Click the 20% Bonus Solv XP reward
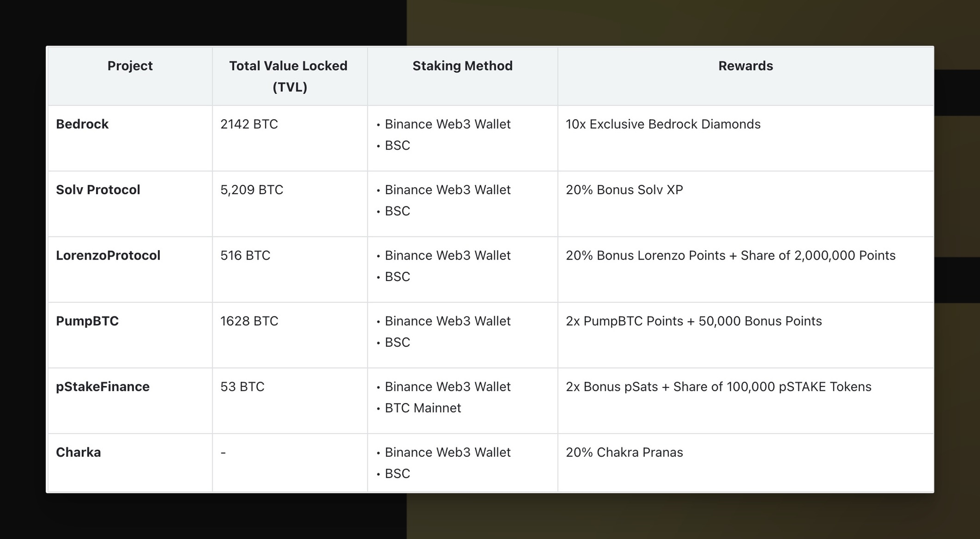 (624, 190)
